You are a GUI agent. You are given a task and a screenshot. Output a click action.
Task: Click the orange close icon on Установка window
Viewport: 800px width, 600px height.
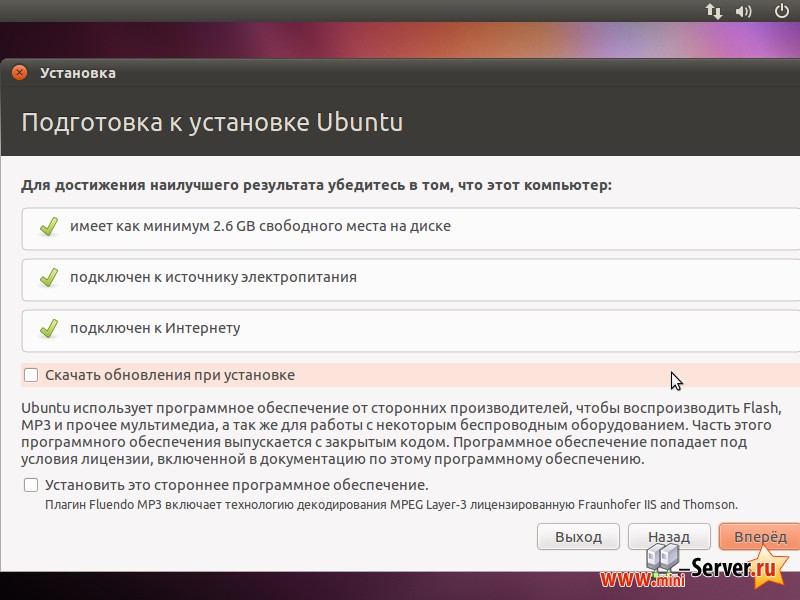click(x=19, y=72)
